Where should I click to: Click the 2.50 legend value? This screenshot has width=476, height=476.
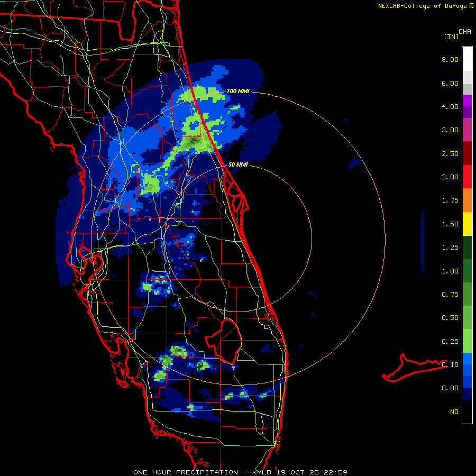click(450, 153)
